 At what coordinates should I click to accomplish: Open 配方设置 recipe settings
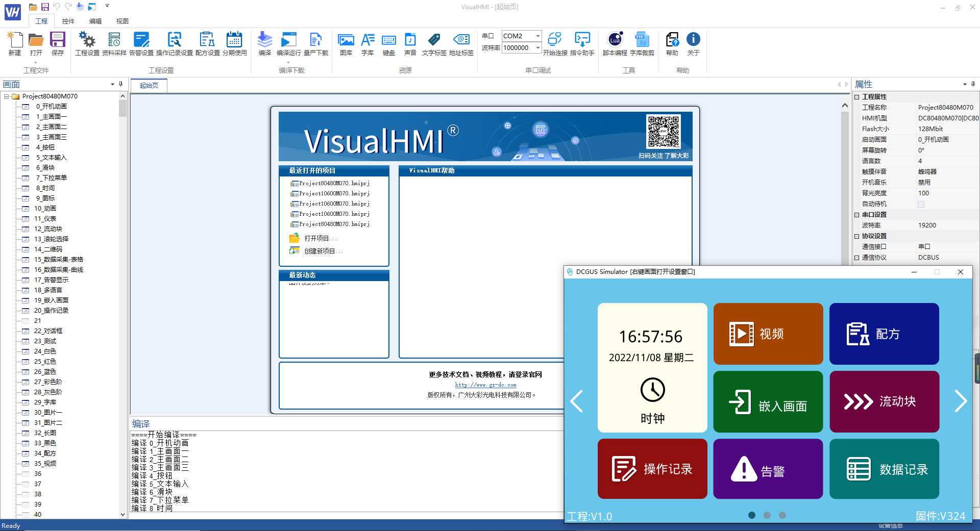[x=207, y=43]
